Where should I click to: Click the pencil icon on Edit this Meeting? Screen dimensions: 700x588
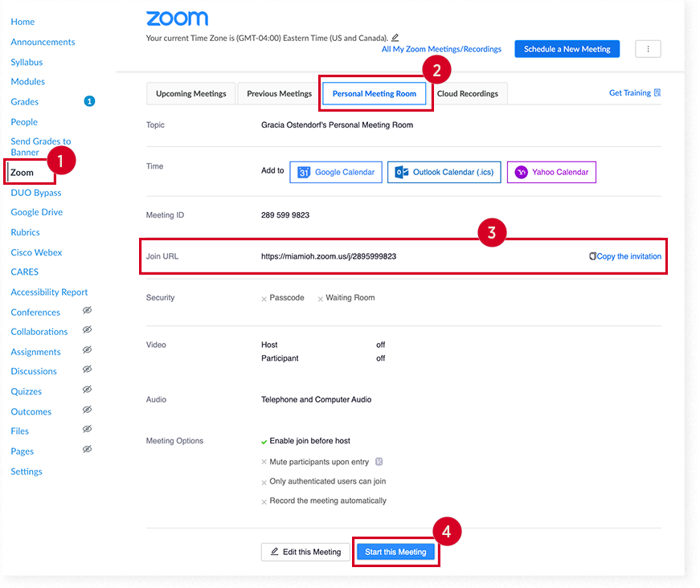pyautogui.click(x=275, y=551)
